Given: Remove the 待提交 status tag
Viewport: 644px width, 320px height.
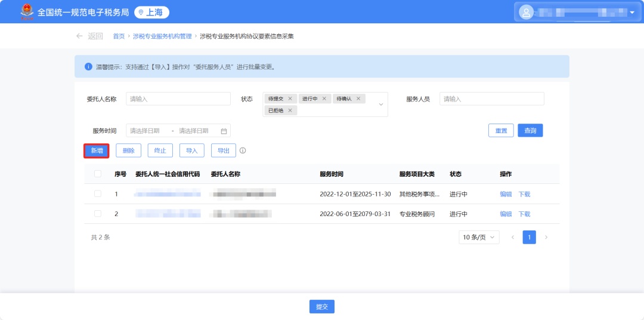Looking at the screenshot, I should 290,99.
